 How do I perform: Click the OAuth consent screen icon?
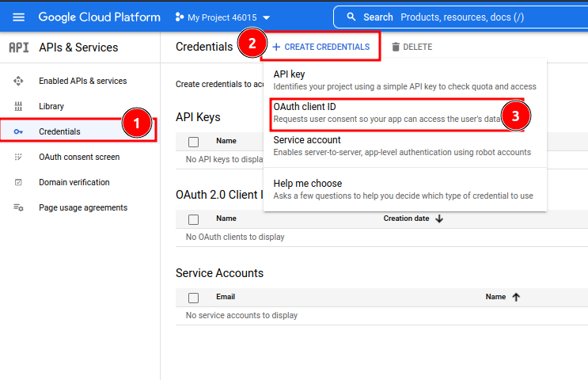tap(18, 157)
